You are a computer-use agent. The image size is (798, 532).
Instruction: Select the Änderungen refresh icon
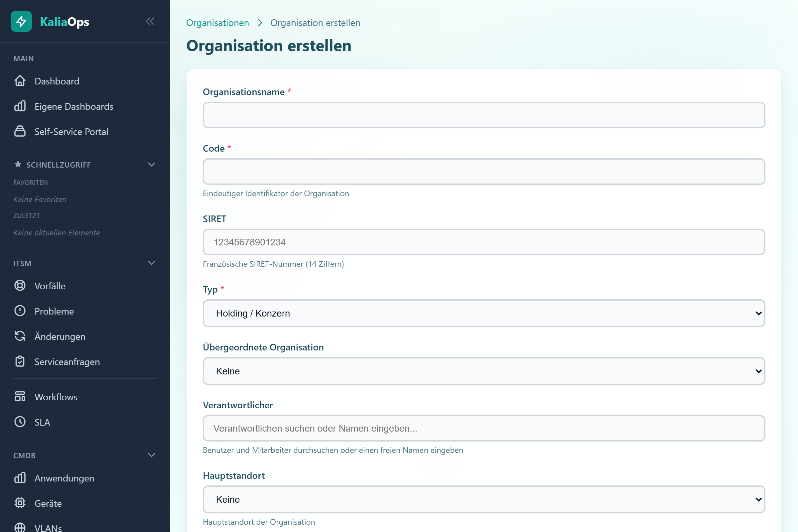(x=20, y=336)
